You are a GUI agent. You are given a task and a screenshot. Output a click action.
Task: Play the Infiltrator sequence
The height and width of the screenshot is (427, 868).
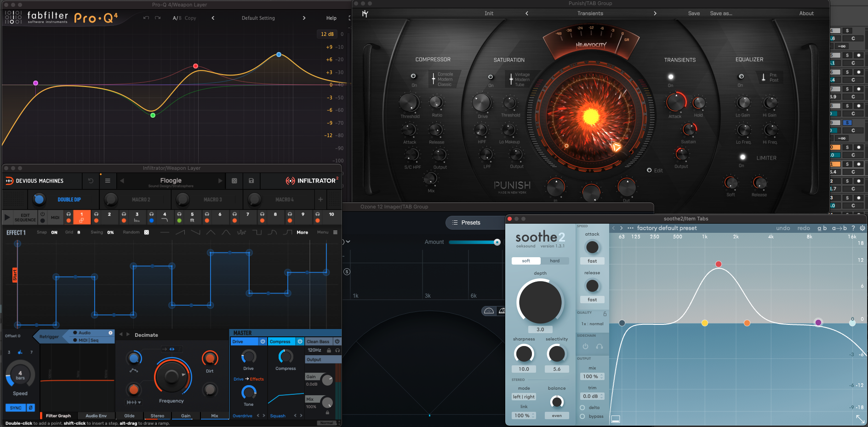coord(7,217)
